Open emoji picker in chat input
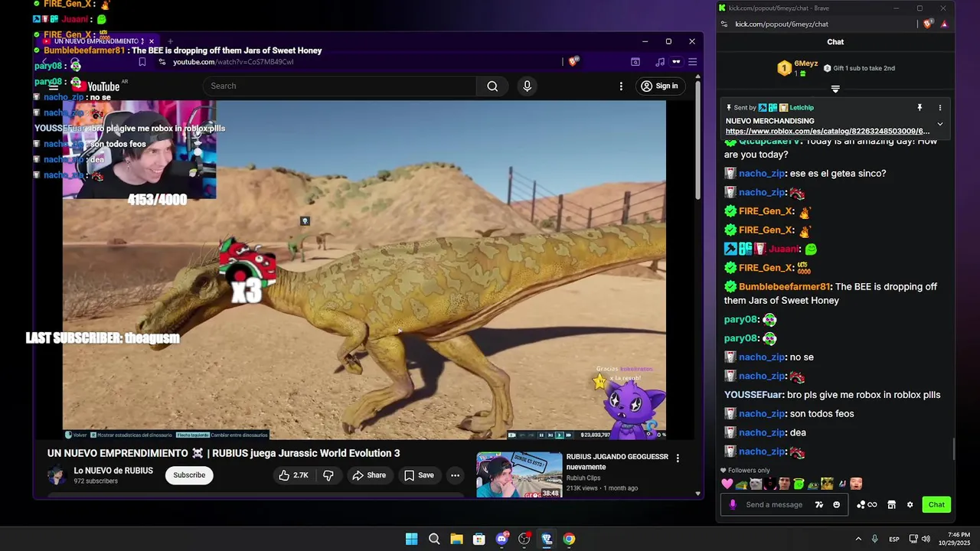980x551 pixels. (x=836, y=504)
